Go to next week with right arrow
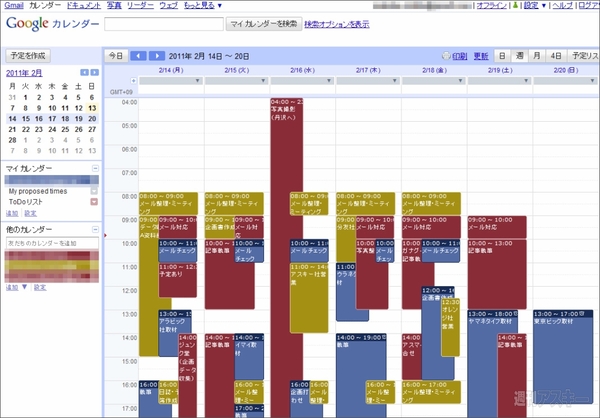 pos(157,56)
